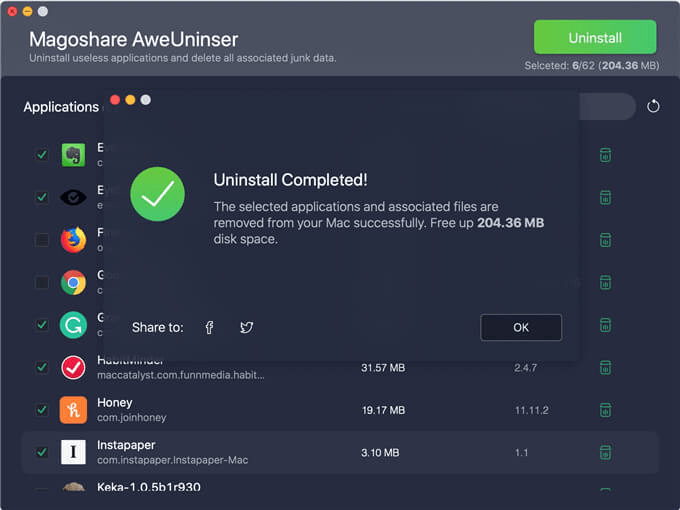Click the search field beside refresh icon
The image size is (680, 510).
[x=607, y=106]
